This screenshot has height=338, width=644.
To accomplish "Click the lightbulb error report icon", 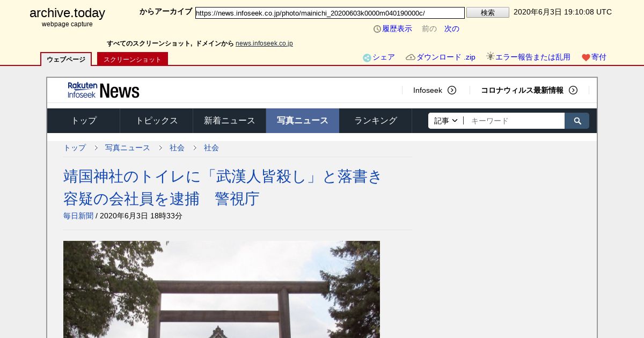I will tap(491, 56).
